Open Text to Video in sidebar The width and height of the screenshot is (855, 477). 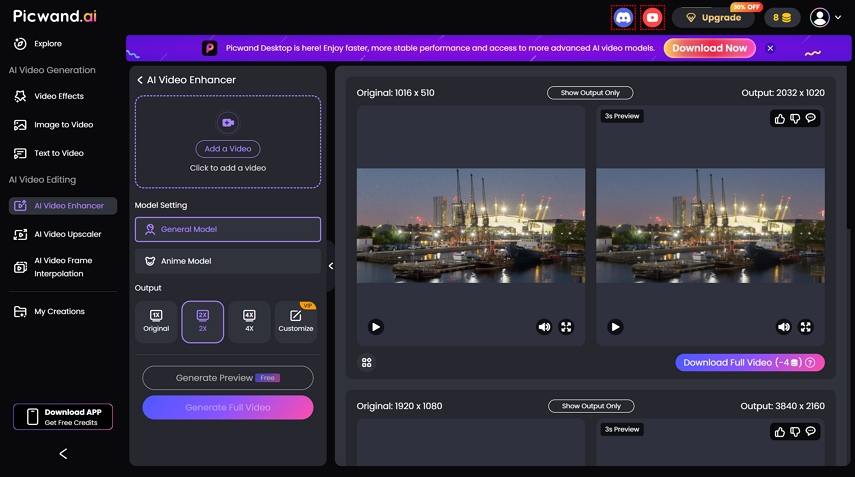click(49, 153)
